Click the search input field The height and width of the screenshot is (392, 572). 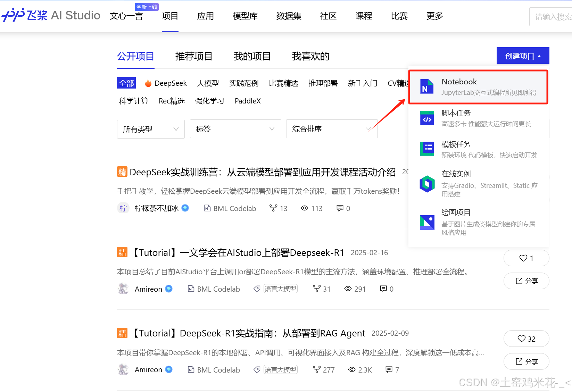551,17
